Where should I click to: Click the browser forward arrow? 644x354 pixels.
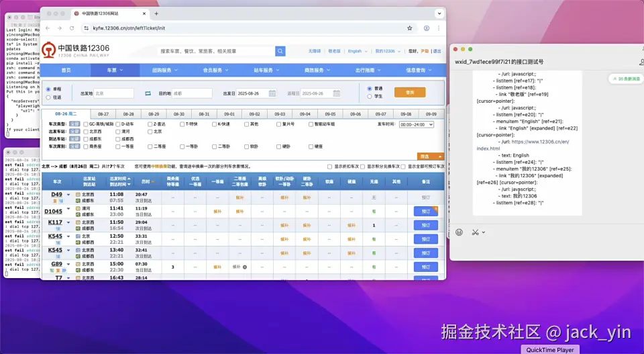60,28
